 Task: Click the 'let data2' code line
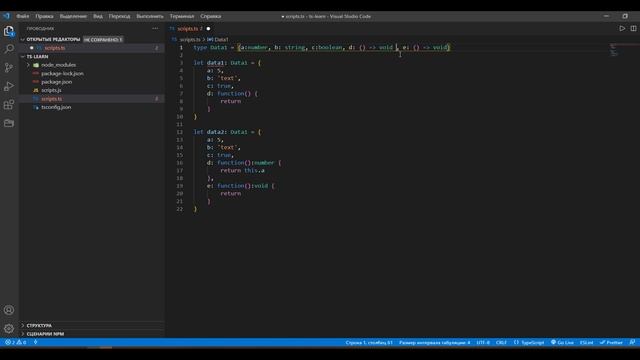click(227, 132)
